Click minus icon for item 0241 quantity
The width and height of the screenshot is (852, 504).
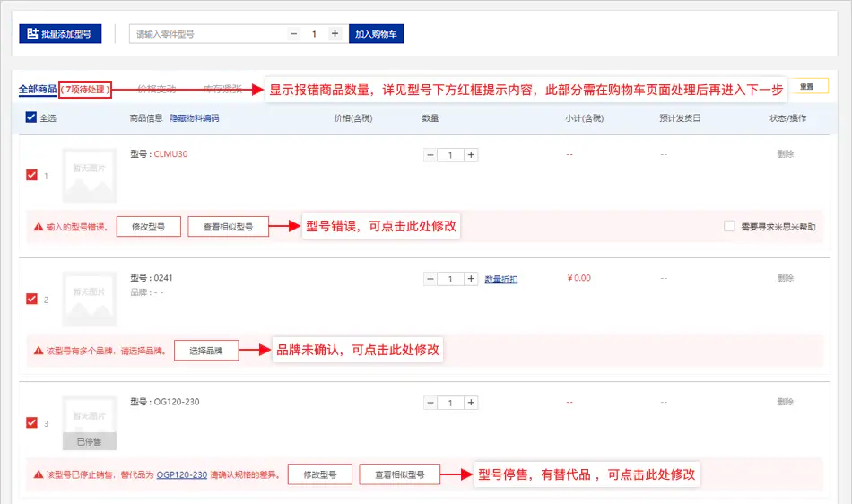point(430,279)
